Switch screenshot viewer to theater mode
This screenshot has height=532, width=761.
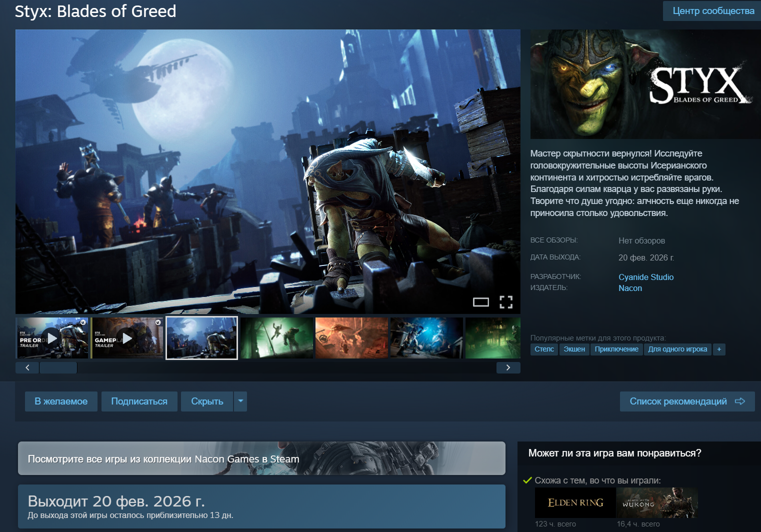(481, 302)
